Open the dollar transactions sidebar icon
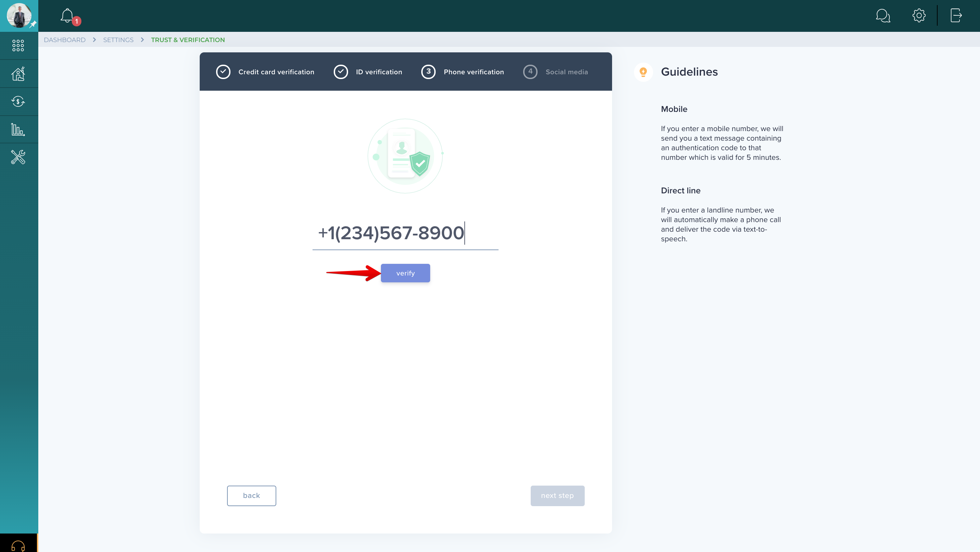The image size is (980, 552). click(x=18, y=102)
